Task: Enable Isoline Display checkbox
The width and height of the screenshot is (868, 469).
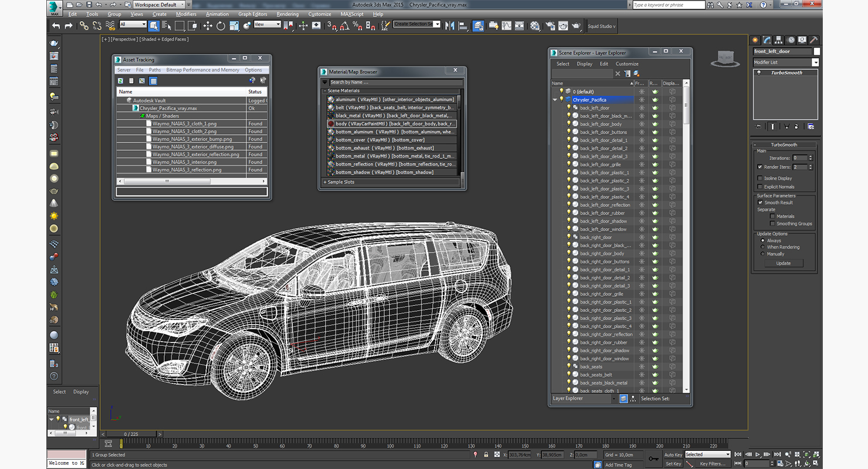Action: tap(760, 178)
